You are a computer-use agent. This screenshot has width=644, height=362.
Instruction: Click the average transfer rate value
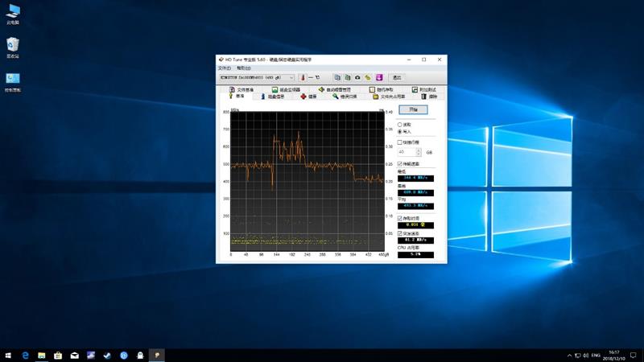[415, 206]
